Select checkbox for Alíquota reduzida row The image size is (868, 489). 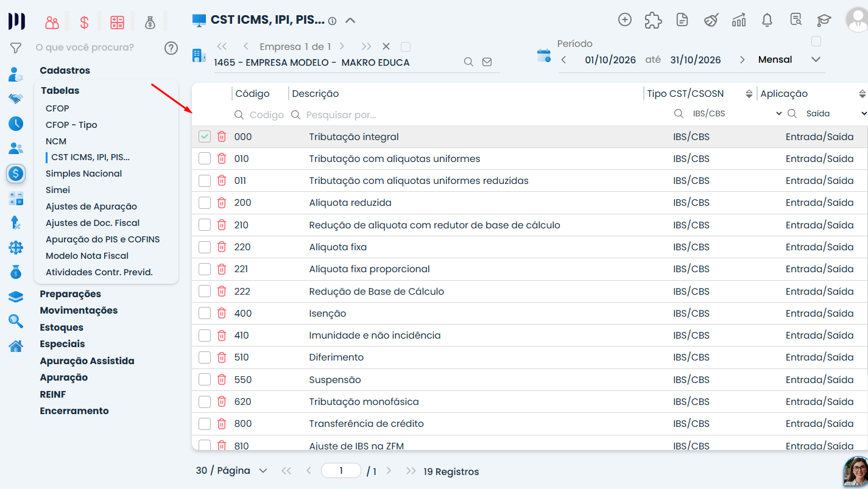[205, 203]
